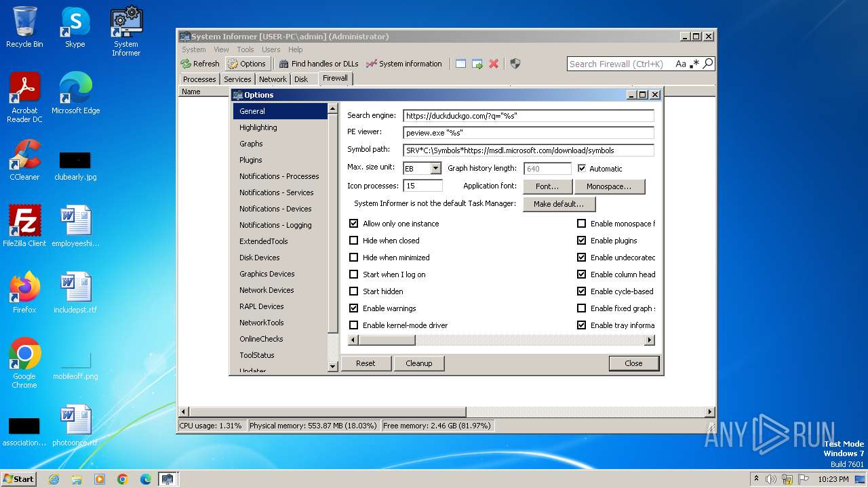
Task: Select the includepst.rtf document icon
Action: tap(75, 293)
